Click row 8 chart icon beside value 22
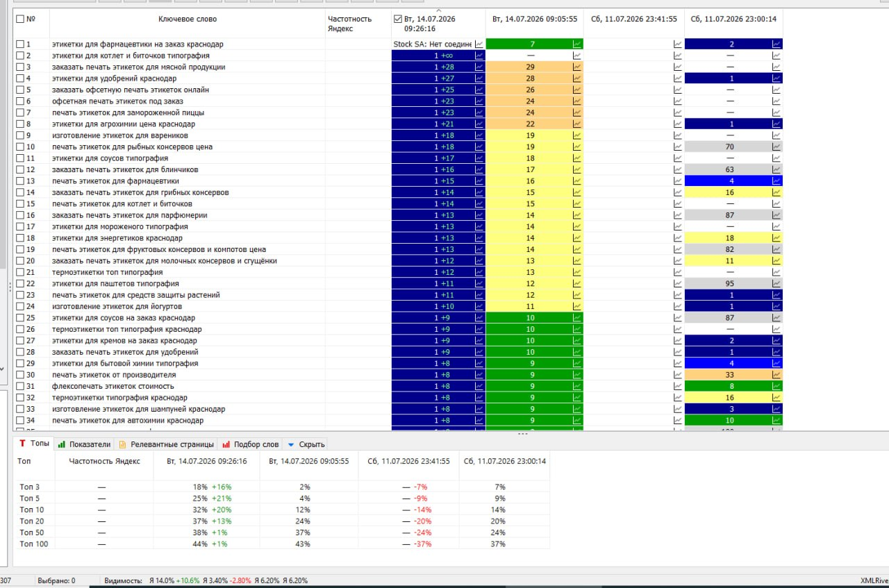Screen dimensions: 889x588 click(x=576, y=124)
